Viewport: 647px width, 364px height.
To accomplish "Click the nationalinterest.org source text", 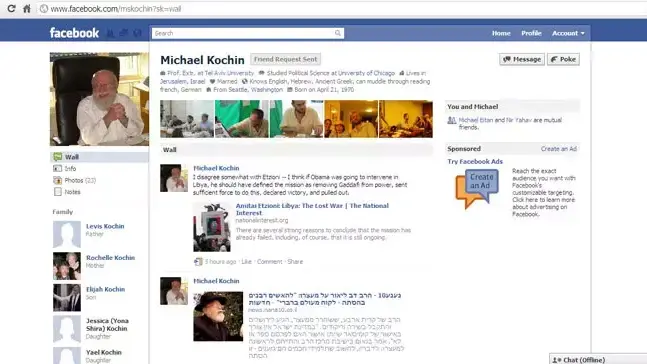I will [262, 220].
